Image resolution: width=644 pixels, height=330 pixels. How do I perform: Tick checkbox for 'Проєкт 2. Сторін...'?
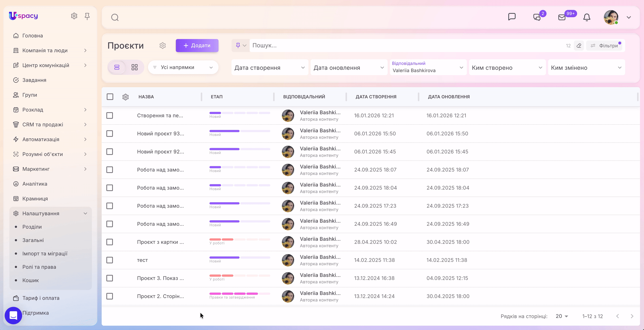110,296
